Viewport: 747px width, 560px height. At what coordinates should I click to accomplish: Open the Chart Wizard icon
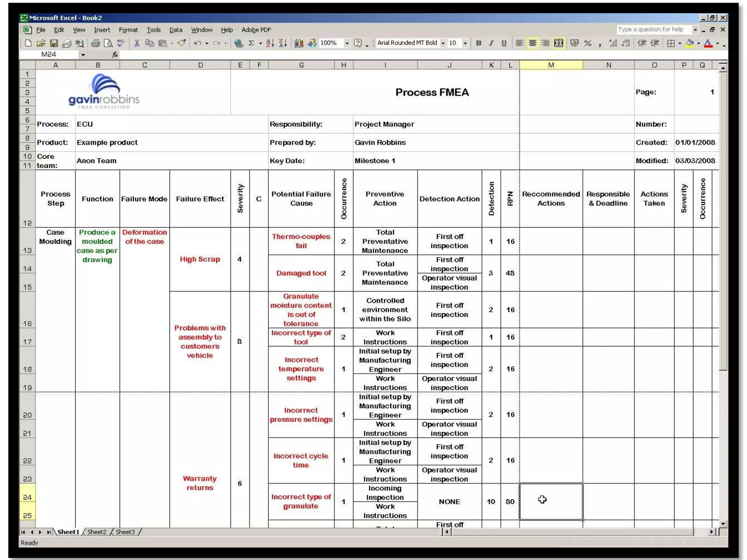point(299,43)
